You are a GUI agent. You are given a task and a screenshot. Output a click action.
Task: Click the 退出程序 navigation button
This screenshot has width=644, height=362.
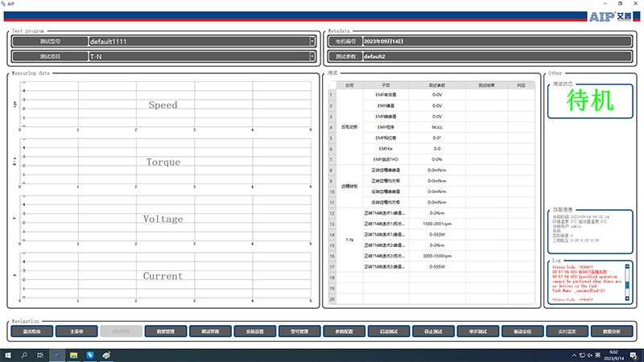click(32, 331)
